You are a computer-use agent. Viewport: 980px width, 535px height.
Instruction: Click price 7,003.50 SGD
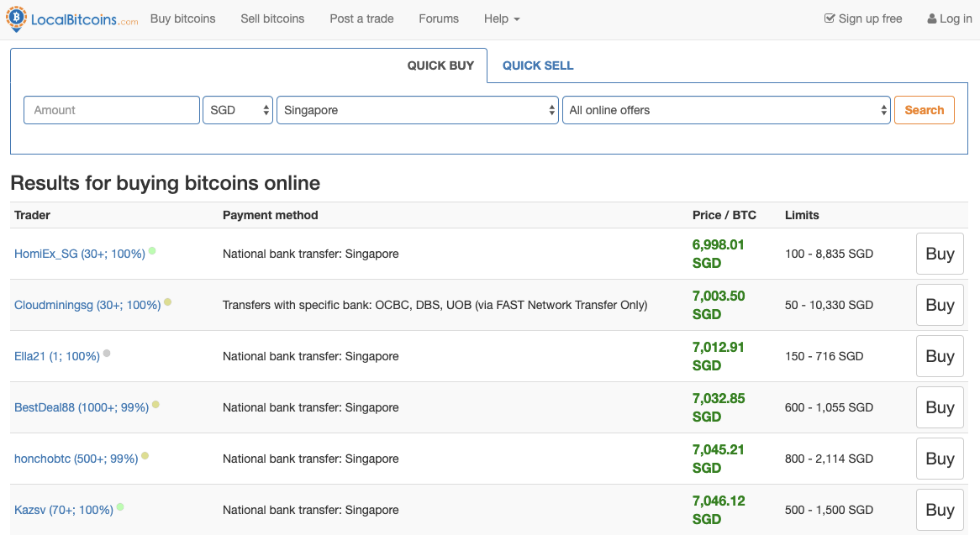[x=718, y=305]
